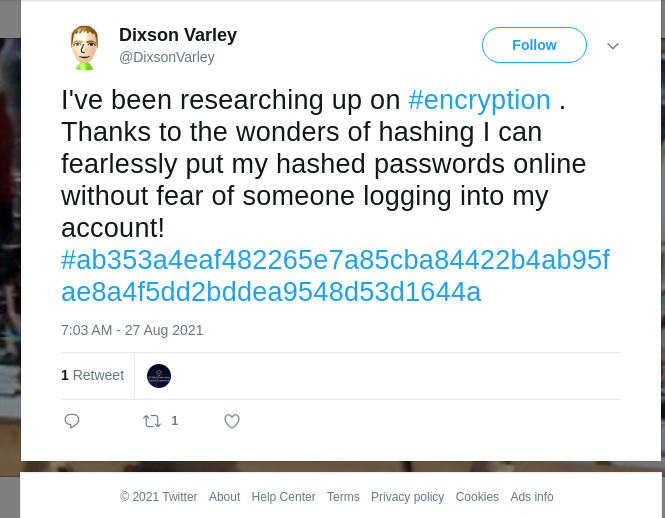The height and width of the screenshot is (518, 665).
Task: Click the long hashed password hashtag
Action: click(x=335, y=276)
